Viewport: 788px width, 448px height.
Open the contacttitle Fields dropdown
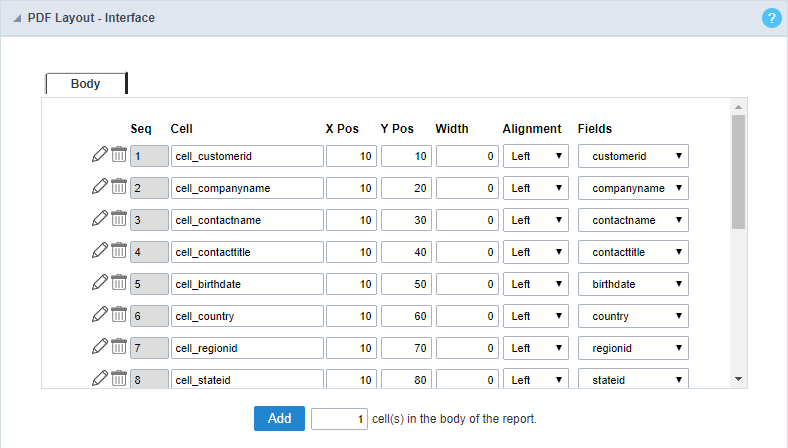[x=633, y=252]
